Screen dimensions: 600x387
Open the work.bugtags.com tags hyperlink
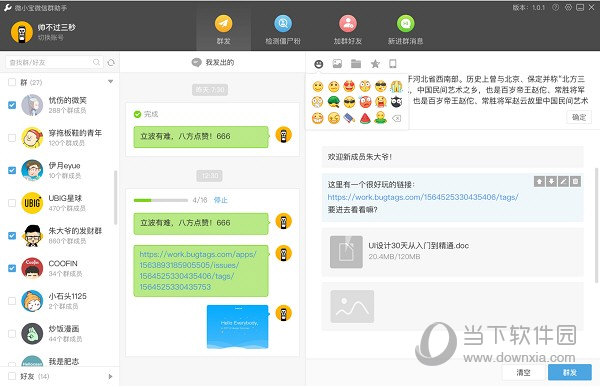point(423,197)
